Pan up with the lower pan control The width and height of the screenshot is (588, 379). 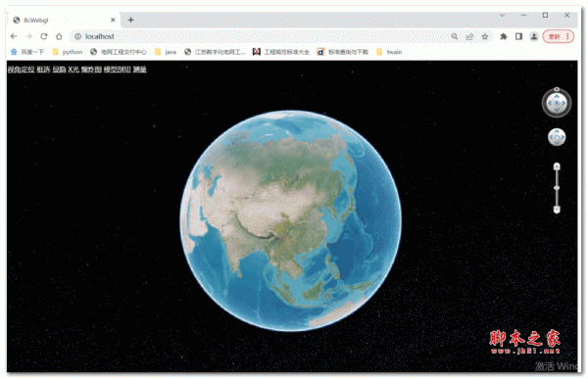click(x=557, y=131)
